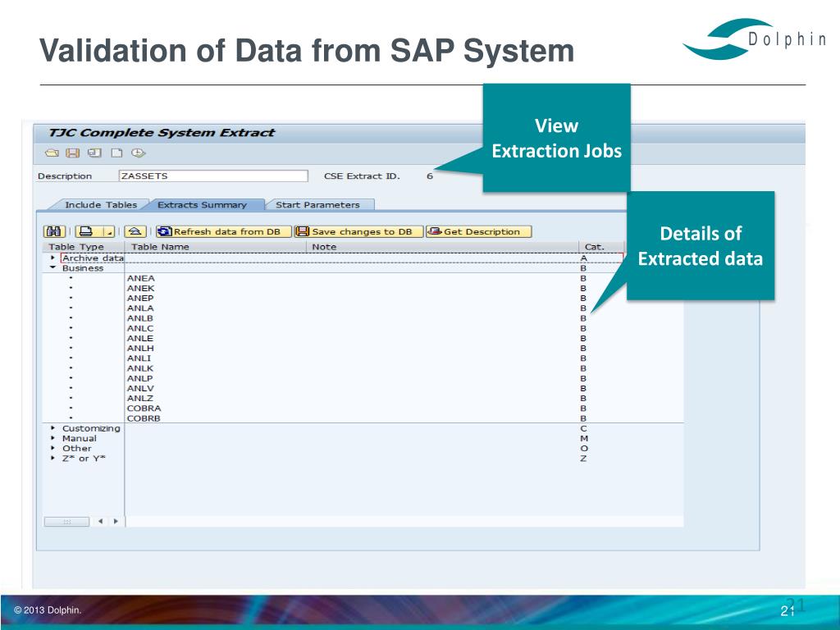The width and height of the screenshot is (840, 630).
Task: Open the Start Parameters tab
Action: 317,204
